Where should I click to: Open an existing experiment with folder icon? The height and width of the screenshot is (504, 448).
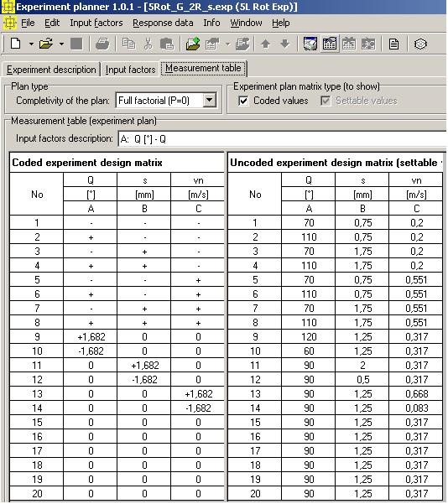click(46, 44)
